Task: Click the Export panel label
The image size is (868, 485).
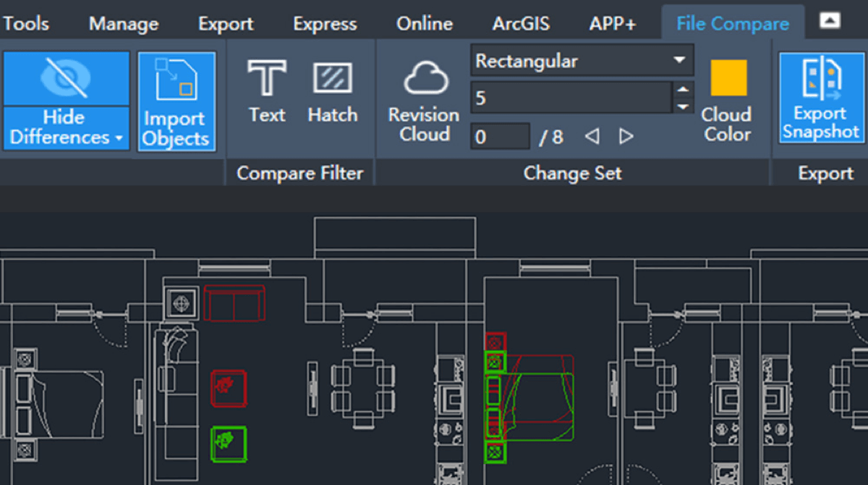Action: (825, 174)
